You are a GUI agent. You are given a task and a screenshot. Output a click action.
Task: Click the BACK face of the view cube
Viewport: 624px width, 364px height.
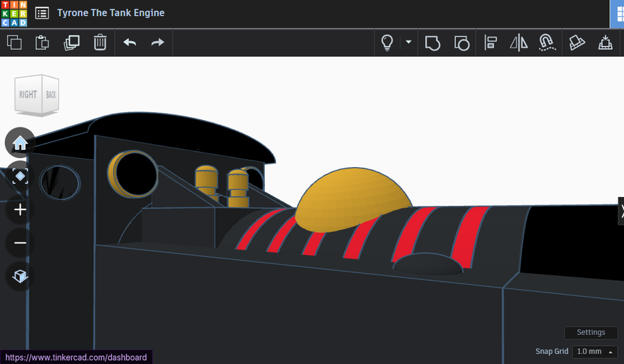pos(51,94)
